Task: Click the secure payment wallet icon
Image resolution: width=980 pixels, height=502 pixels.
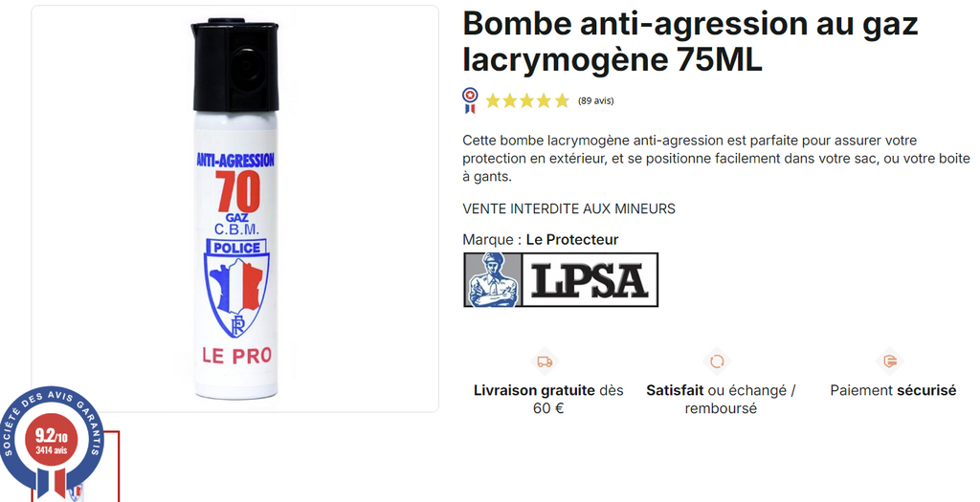Action: [x=890, y=360]
